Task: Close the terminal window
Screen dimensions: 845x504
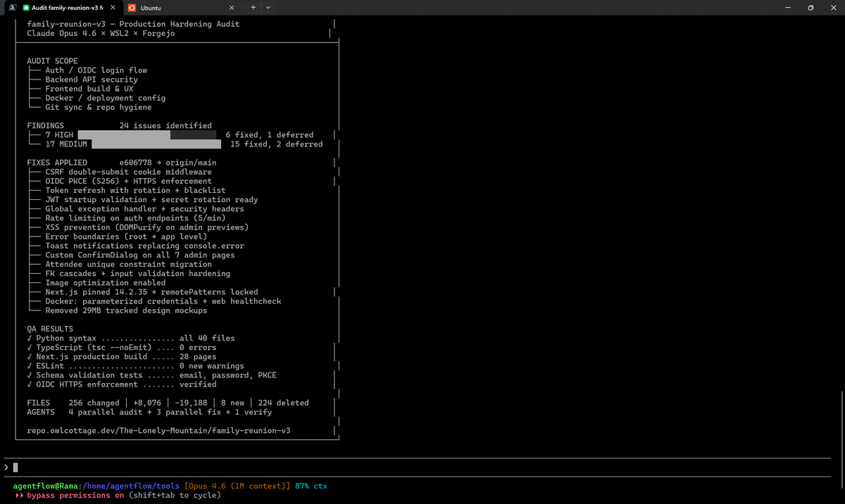Action: point(833,8)
